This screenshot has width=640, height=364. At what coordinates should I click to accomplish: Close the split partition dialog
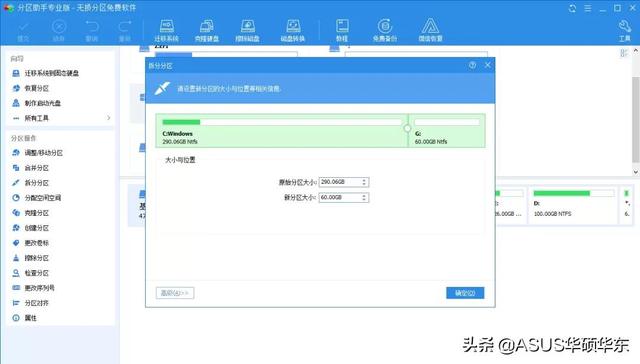[x=487, y=65]
